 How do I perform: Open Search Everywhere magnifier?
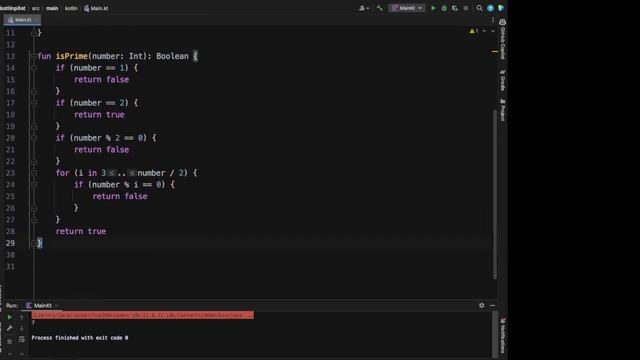click(479, 8)
